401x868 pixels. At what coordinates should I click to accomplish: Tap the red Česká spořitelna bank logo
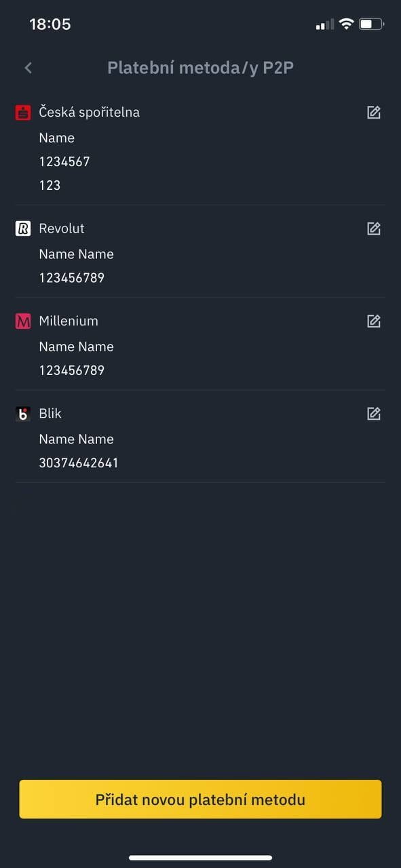23,113
